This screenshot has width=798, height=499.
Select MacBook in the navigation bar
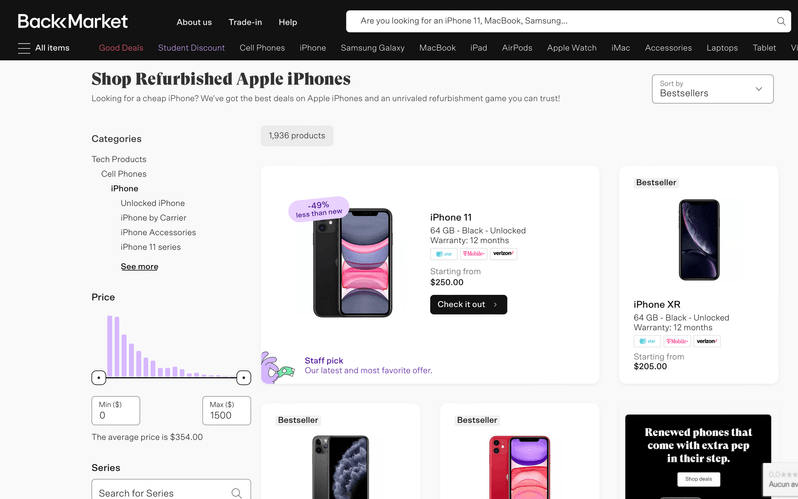tap(437, 48)
